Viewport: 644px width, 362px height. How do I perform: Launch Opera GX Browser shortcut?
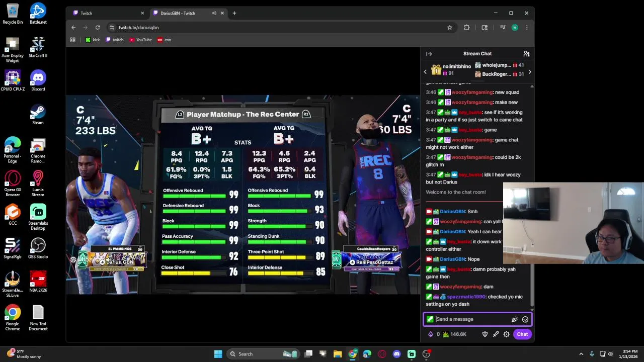coord(13,184)
